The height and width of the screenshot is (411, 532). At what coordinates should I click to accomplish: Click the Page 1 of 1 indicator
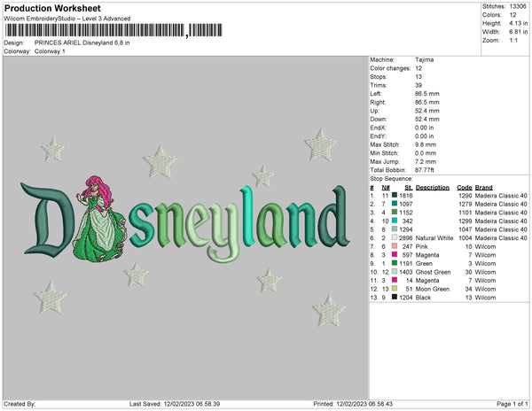point(512,404)
